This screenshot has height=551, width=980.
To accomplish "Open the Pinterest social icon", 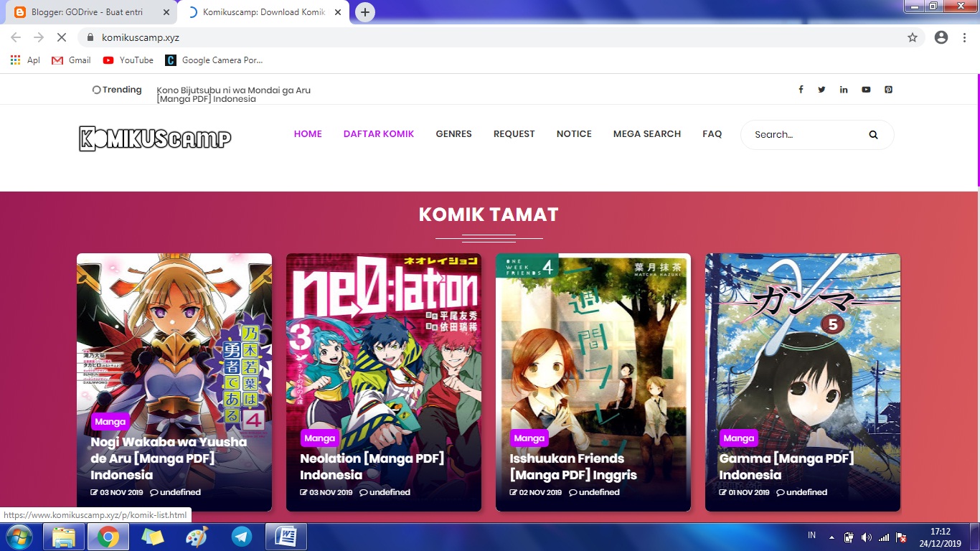I will [888, 90].
